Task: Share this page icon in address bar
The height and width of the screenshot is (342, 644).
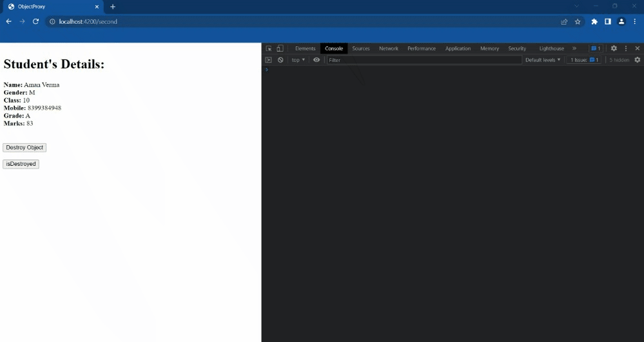Action: (564, 22)
